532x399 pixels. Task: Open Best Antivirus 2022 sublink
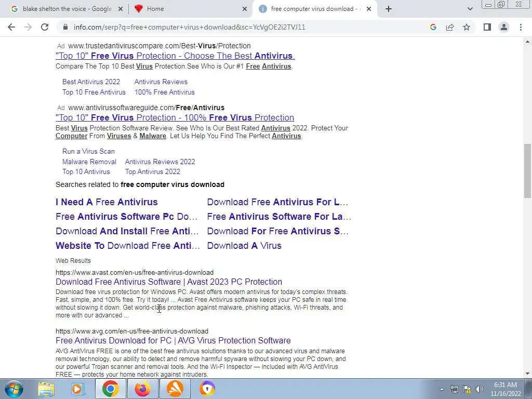pos(91,82)
